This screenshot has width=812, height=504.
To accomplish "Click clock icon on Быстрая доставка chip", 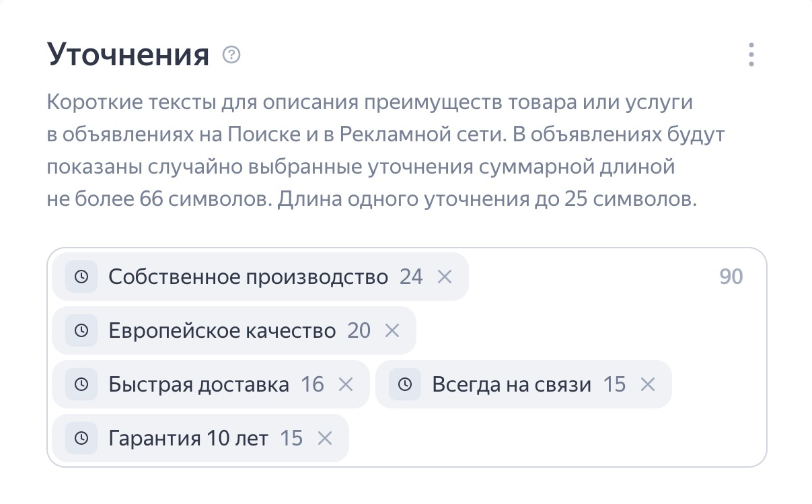I will click(x=81, y=384).
